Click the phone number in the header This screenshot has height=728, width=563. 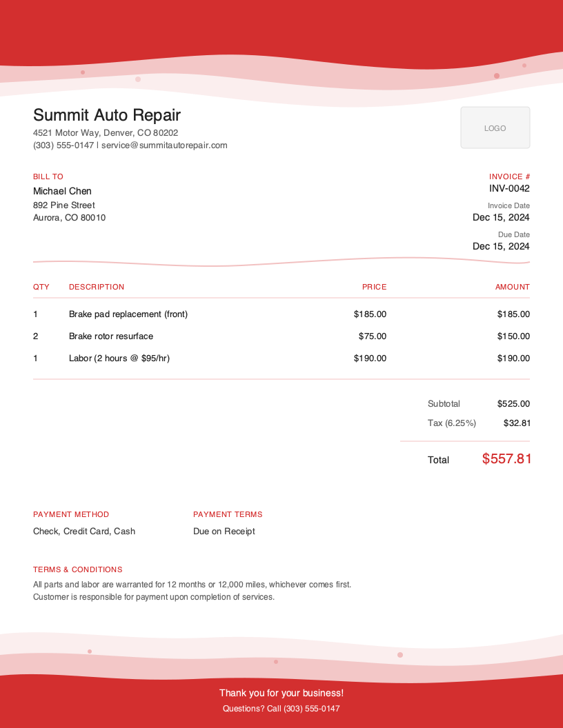[61, 145]
